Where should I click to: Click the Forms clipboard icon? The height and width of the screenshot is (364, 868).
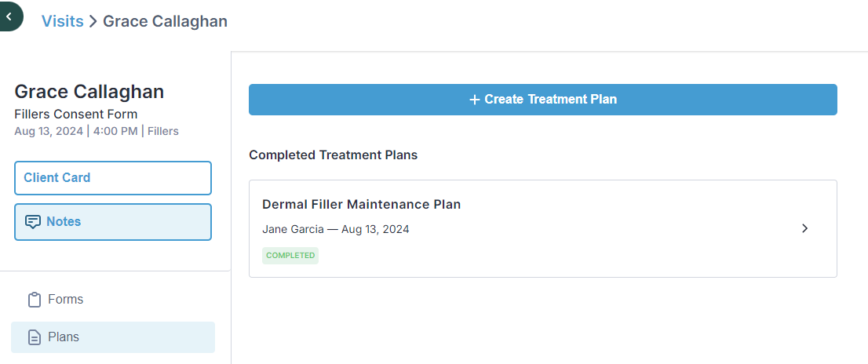(35, 300)
